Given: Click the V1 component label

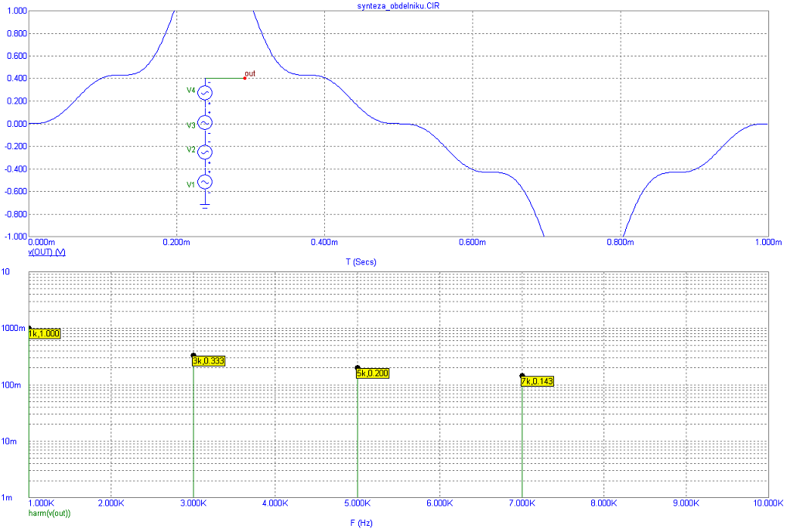Looking at the screenshot, I should (191, 185).
